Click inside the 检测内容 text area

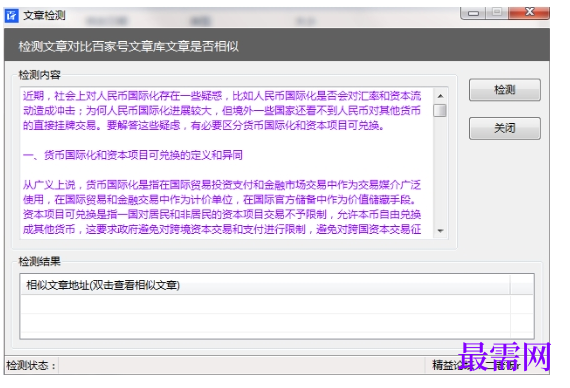(x=227, y=163)
